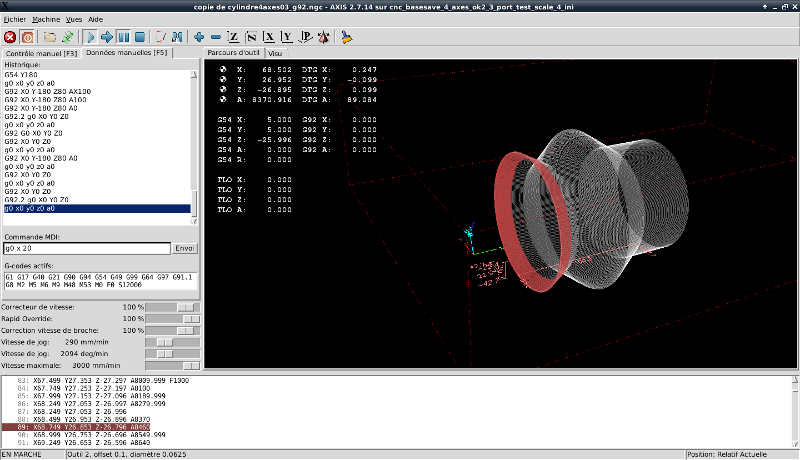
Task: Toggle the emergency stop button
Action: 10,37
